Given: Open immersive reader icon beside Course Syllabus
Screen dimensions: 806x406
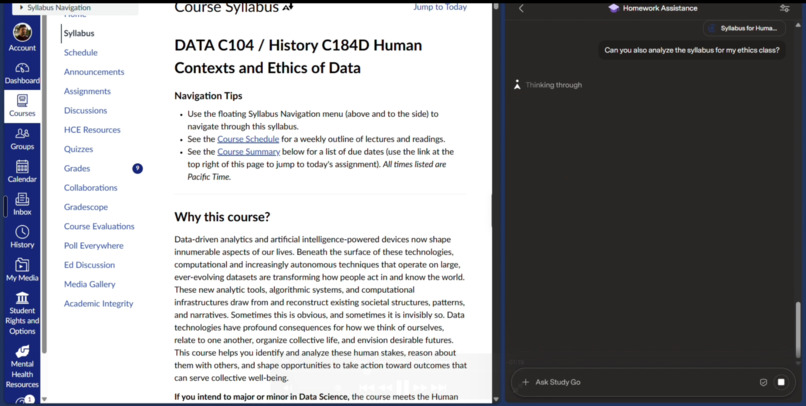Looking at the screenshot, I should coord(288,7).
